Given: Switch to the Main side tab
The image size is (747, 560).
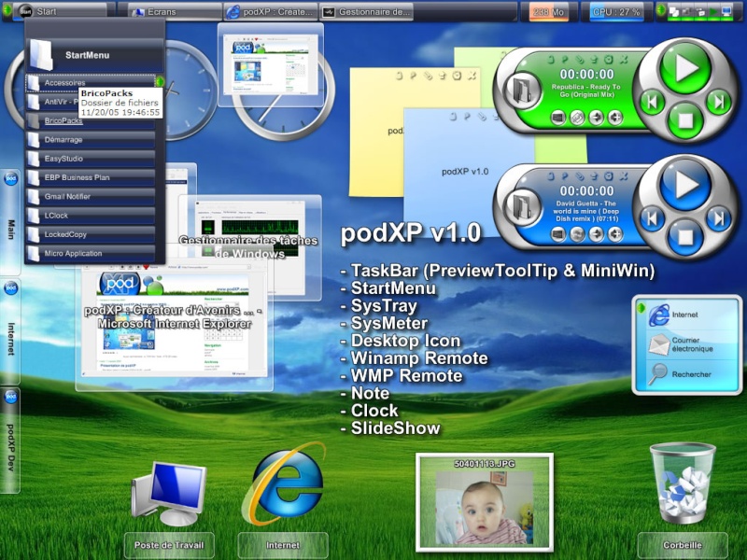Looking at the screenshot, I should tap(10, 222).
